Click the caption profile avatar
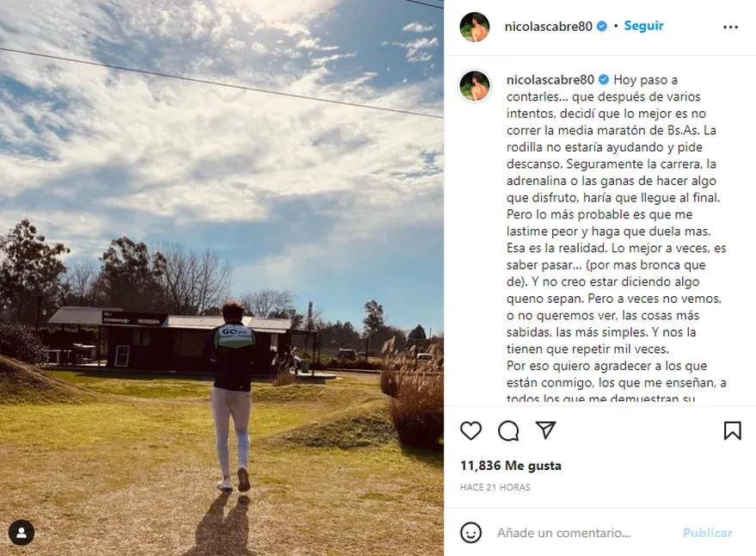Screen dimensions: 756x556 475,86
